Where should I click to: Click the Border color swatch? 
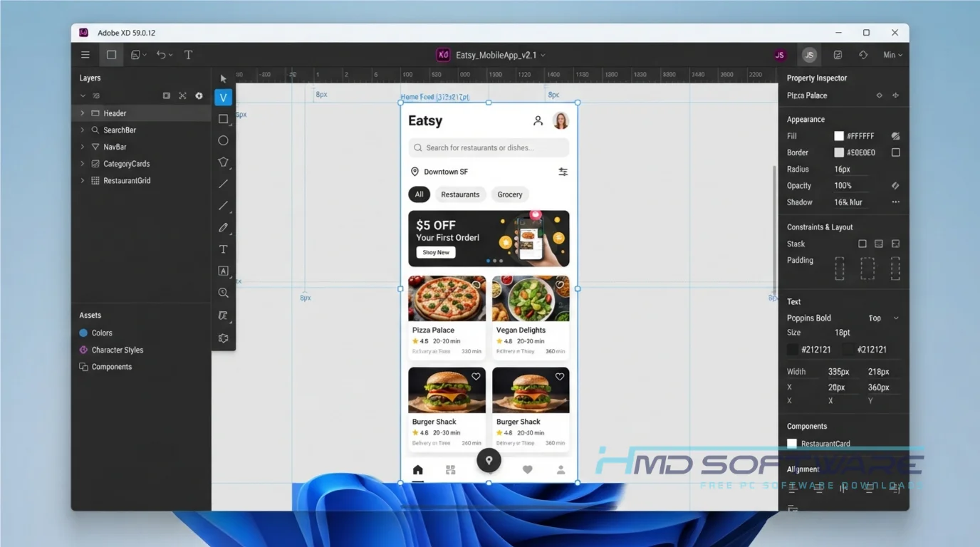coord(839,152)
